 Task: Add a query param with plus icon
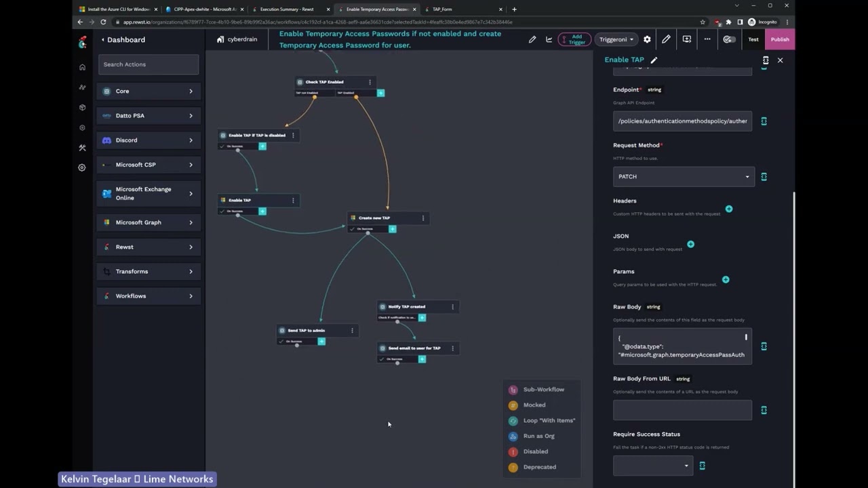pos(726,279)
